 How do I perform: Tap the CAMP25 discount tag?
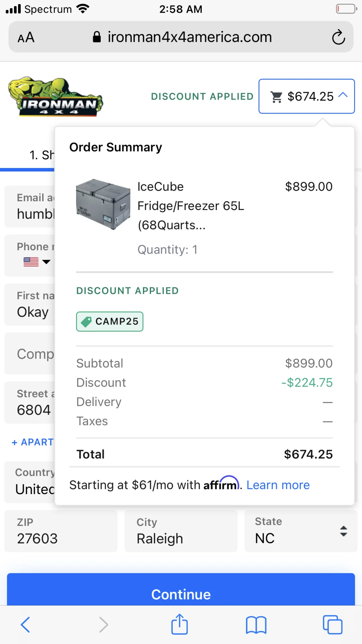coord(110,321)
